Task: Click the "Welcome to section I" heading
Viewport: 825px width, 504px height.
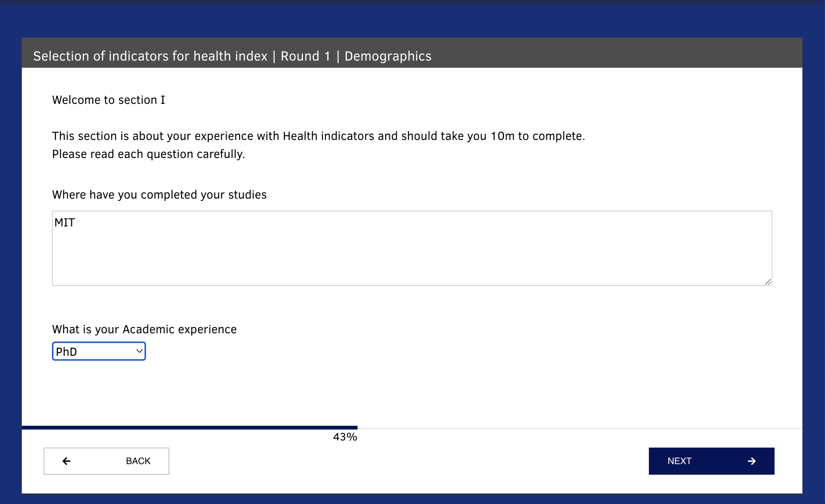Action: [x=108, y=100]
